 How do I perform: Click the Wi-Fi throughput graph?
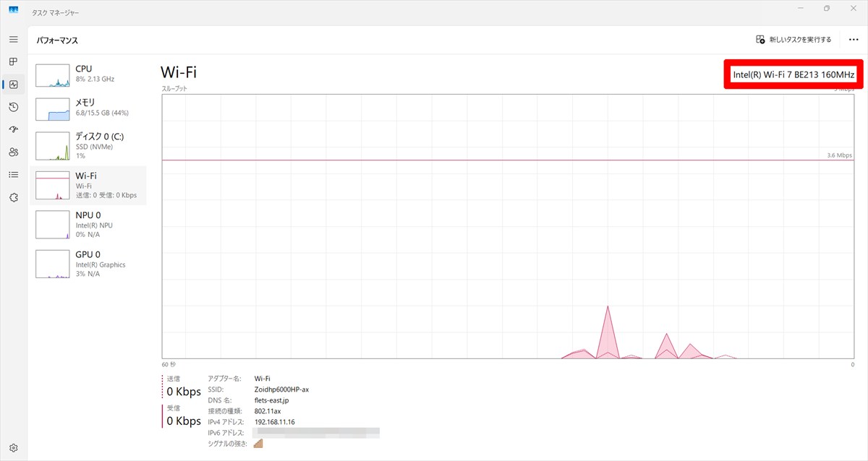click(508, 226)
